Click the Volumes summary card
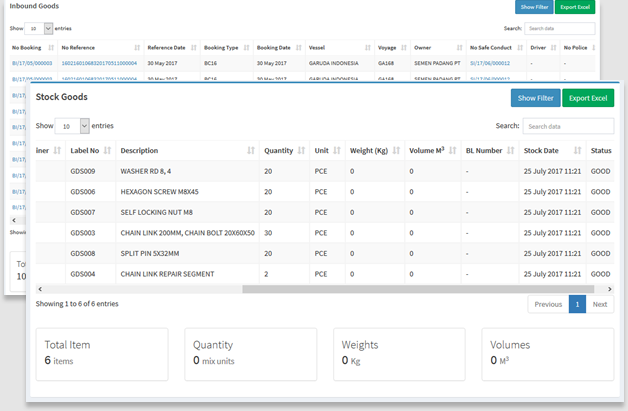 click(x=548, y=354)
